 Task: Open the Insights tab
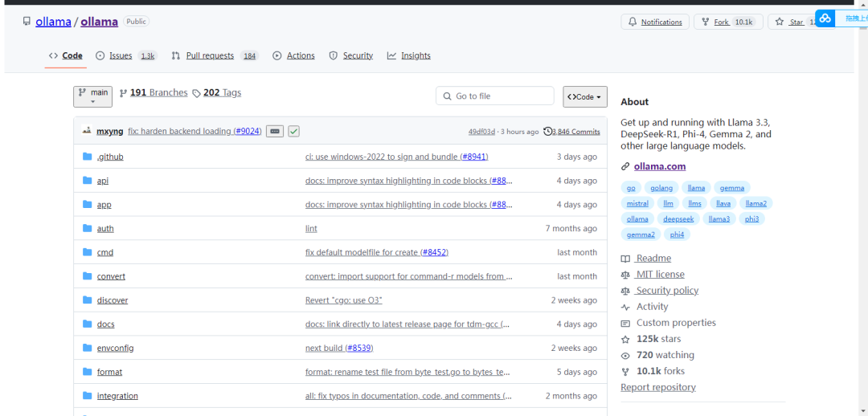tap(409, 55)
